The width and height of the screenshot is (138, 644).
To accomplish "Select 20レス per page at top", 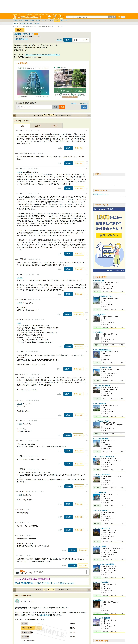I will (x=51, y=115).
